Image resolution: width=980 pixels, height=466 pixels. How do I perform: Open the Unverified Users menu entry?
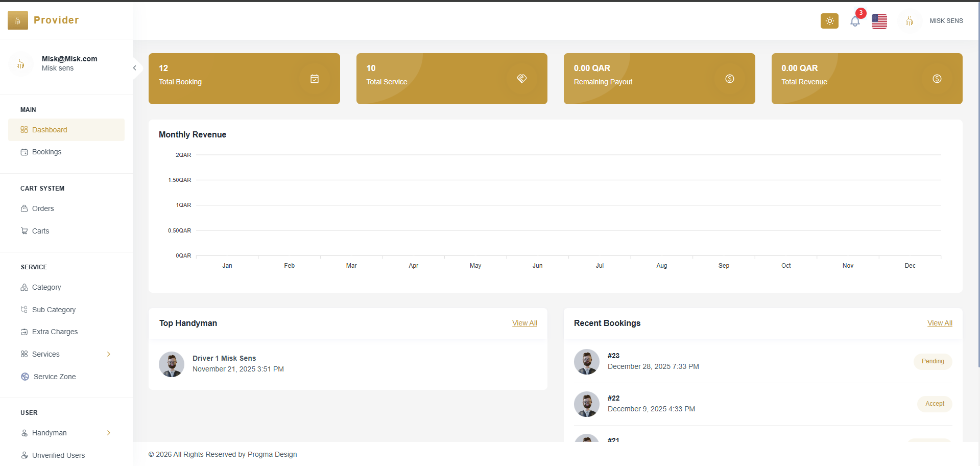tap(59, 455)
